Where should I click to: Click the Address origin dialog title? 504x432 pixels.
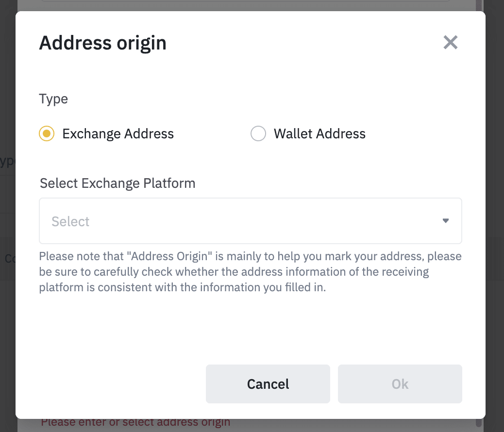point(102,43)
